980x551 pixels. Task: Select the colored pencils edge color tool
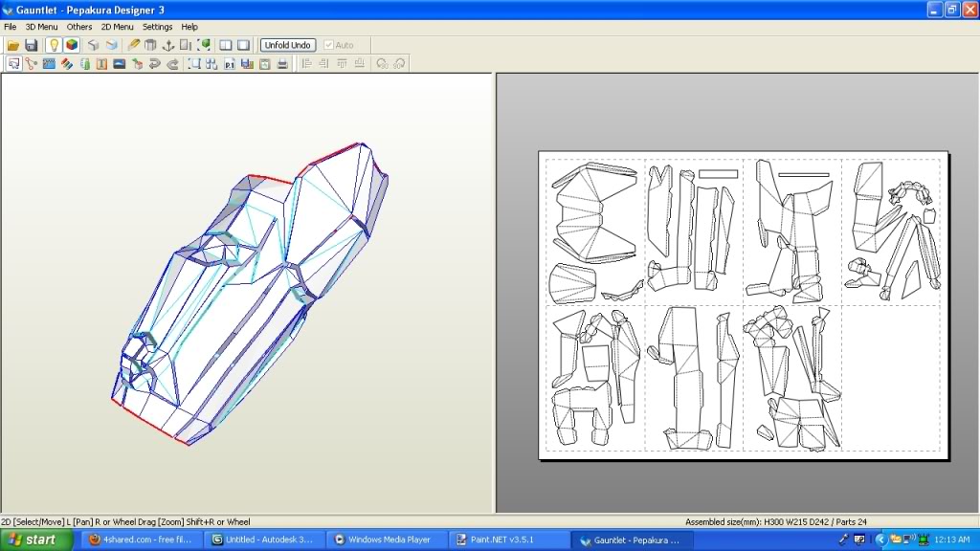66,64
